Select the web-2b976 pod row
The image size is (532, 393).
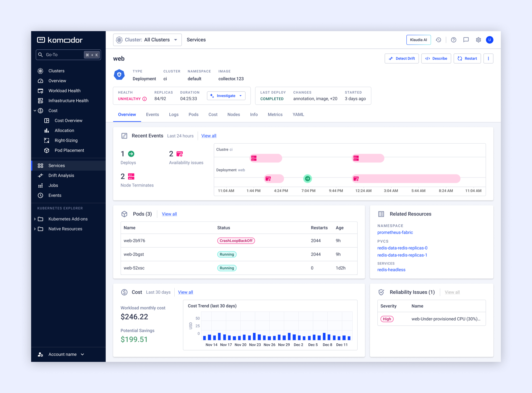[239, 241]
